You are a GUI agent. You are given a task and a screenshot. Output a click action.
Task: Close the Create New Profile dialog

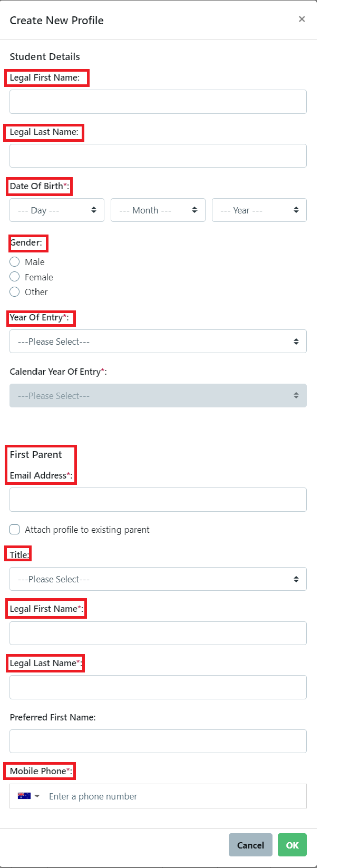301,19
